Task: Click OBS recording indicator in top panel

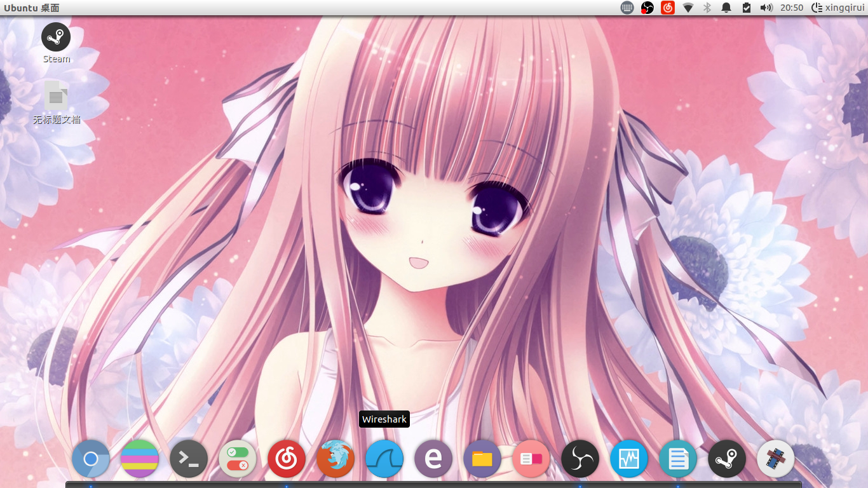Action: (648, 8)
